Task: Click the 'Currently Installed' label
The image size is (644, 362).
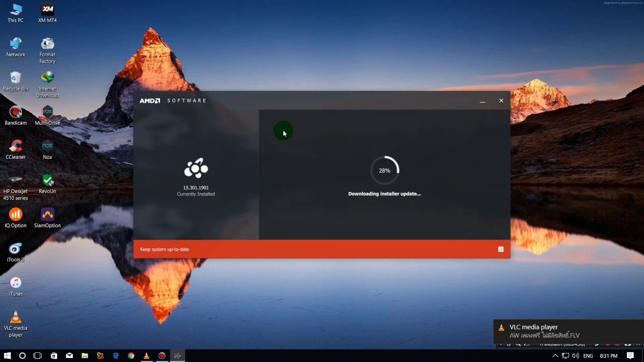Action: click(196, 194)
